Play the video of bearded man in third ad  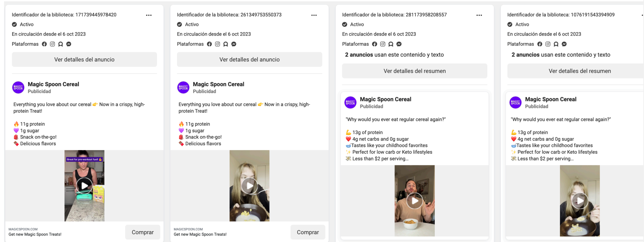pyautogui.click(x=415, y=201)
